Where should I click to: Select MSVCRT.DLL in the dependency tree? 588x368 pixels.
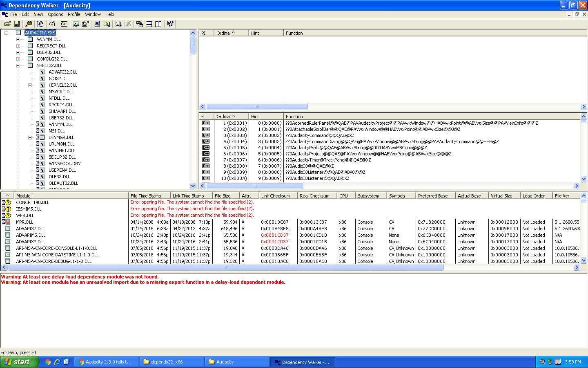click(61, 92)
